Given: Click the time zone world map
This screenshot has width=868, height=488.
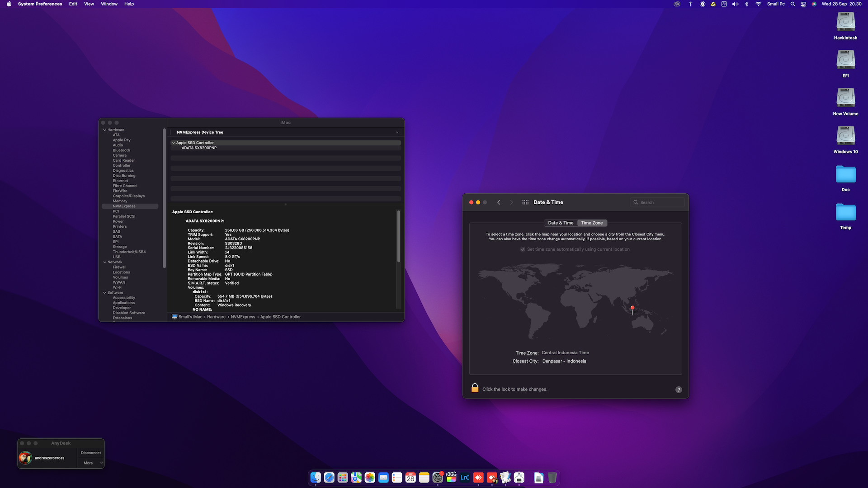Looking at the screenshot, I should [x=576, y=302].
